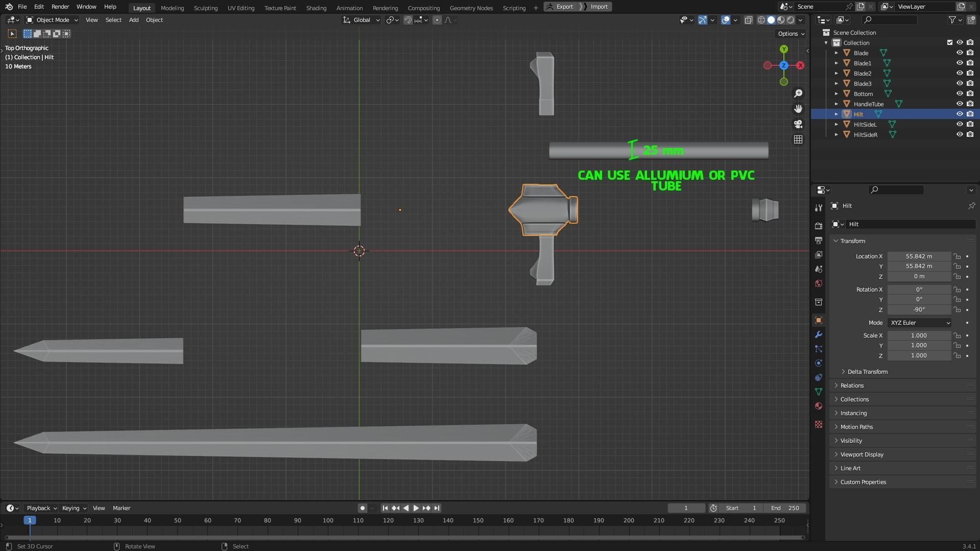Toggle the X-ray view icon
The image size is (980, 551).
tap(748, 20)
